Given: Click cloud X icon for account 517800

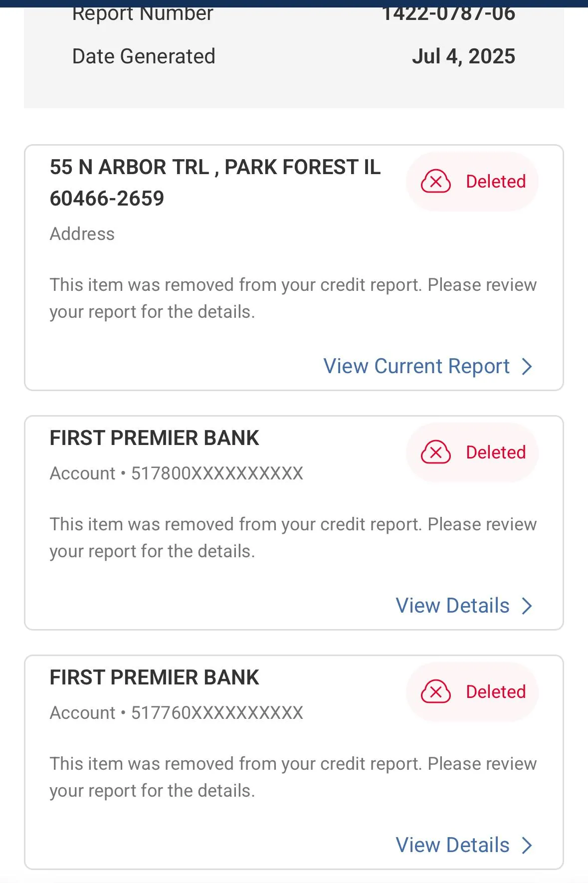Looking at the screenshot, I should [x=436, y=452].
